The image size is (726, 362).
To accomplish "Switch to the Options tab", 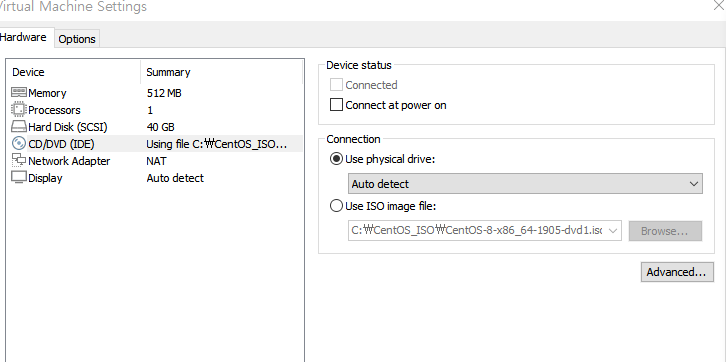I will point(77,39).
